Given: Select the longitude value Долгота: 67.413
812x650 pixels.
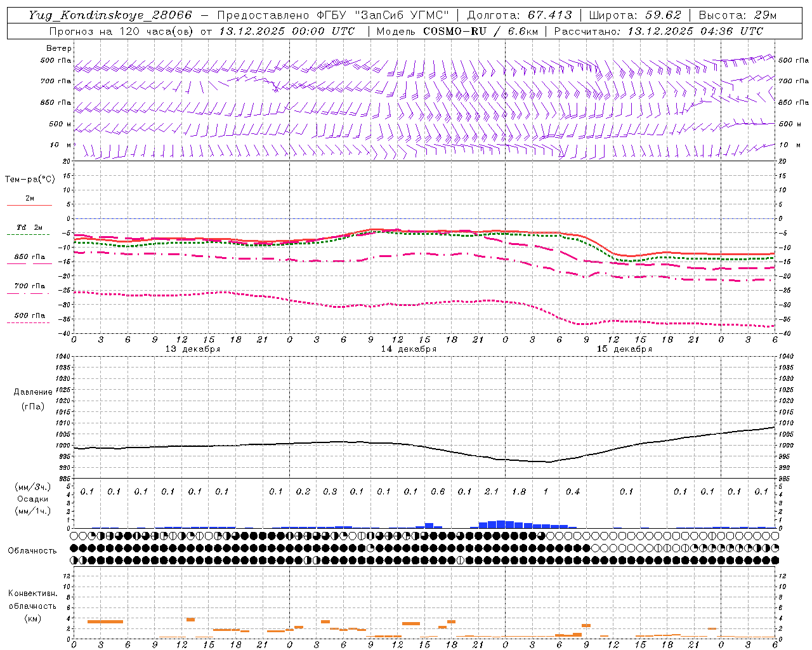Looking at the screenshot, I should (520, 15).
